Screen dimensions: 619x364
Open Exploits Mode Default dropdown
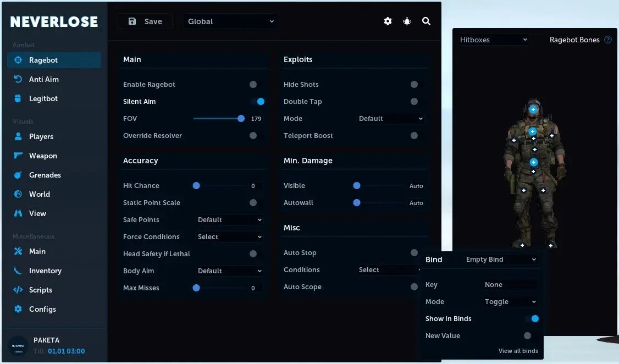(390, 118)
